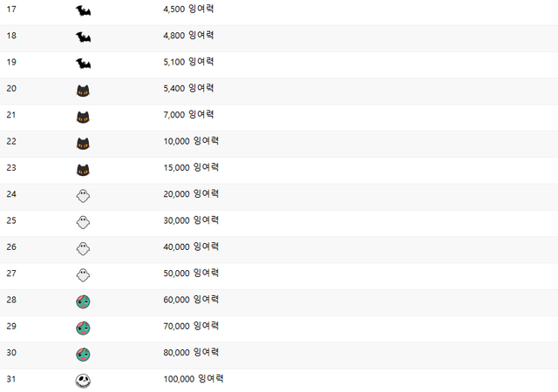Viewport: 558px width, 392px height.
Task: Click level number 18
Action: pyautogui.click(x=11, y=36)
